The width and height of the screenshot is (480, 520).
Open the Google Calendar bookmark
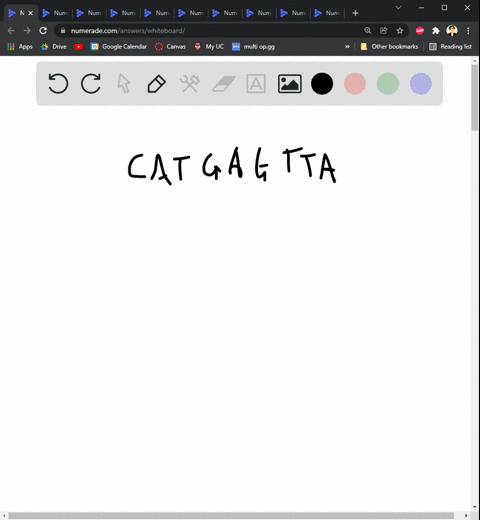click(118, 47)
